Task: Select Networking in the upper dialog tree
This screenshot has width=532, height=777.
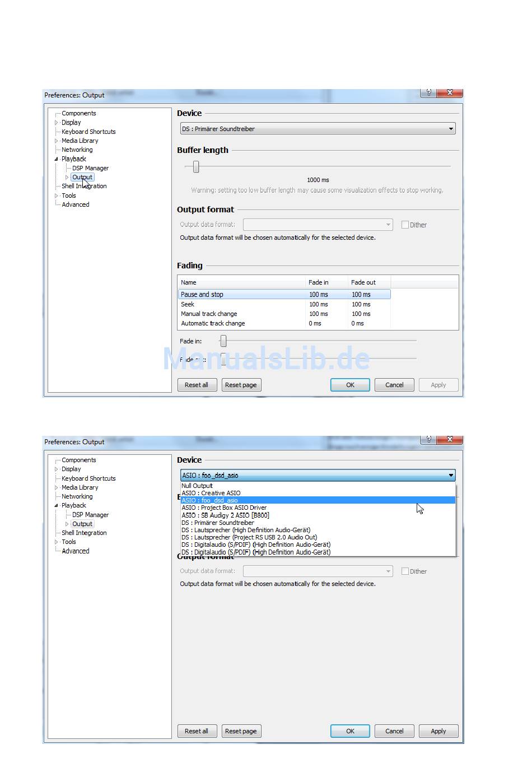Action: [77, 150]
